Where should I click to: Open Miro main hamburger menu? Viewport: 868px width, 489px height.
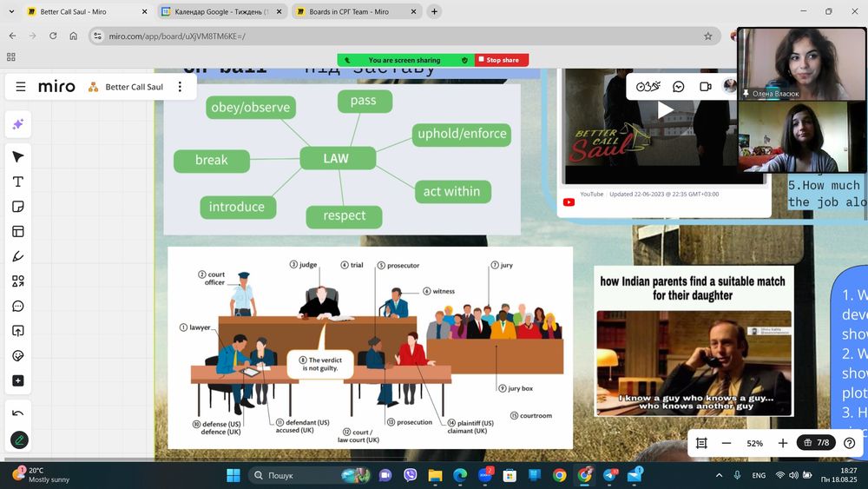tap(21, 87)
